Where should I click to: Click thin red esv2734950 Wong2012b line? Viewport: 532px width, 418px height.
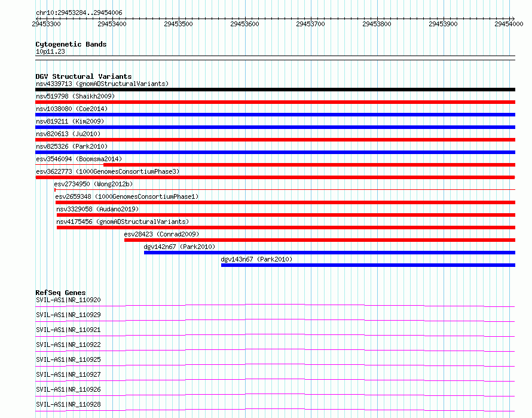click(x=285, y=189)
